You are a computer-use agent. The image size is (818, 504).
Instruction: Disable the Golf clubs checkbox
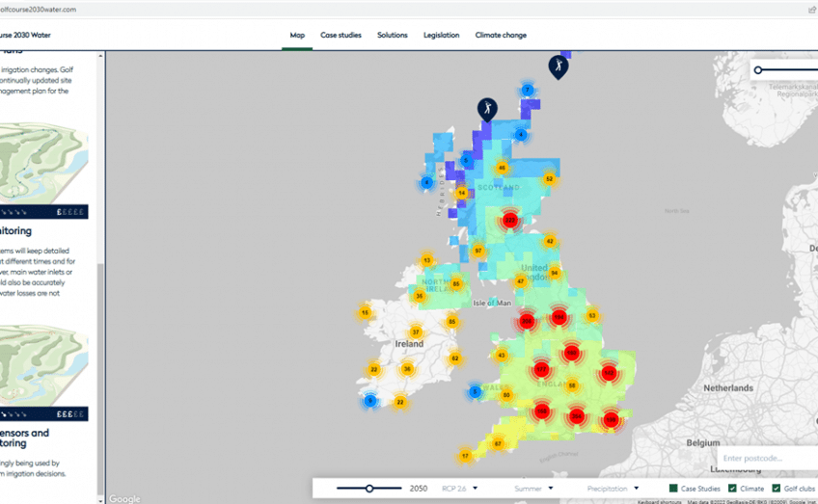click(777, 489)
